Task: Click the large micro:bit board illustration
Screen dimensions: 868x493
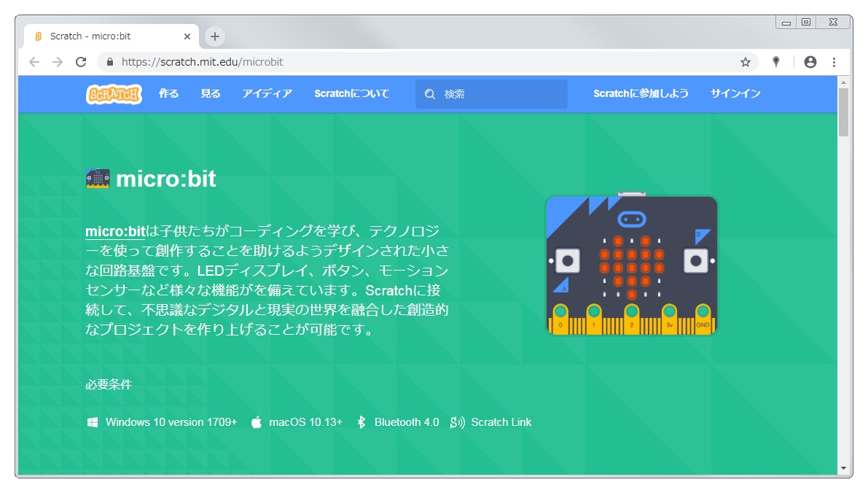Action: pos(632,264)
